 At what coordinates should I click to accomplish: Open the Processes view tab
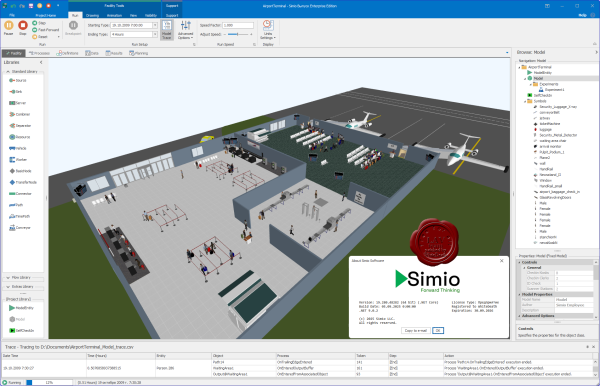click(39, 53)
